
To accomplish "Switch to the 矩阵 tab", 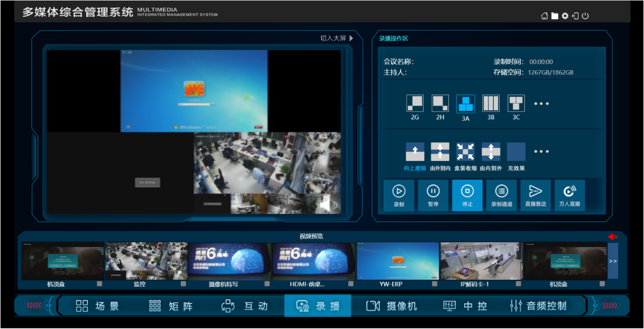I will (171, 306).
